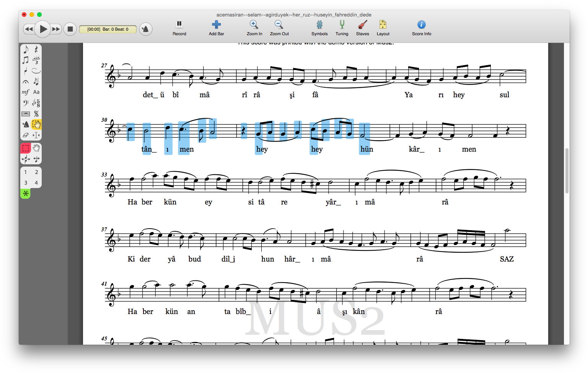Click the Add Bar plus button
Viewport: 588px width, 373px height.
tap(217, 28)
